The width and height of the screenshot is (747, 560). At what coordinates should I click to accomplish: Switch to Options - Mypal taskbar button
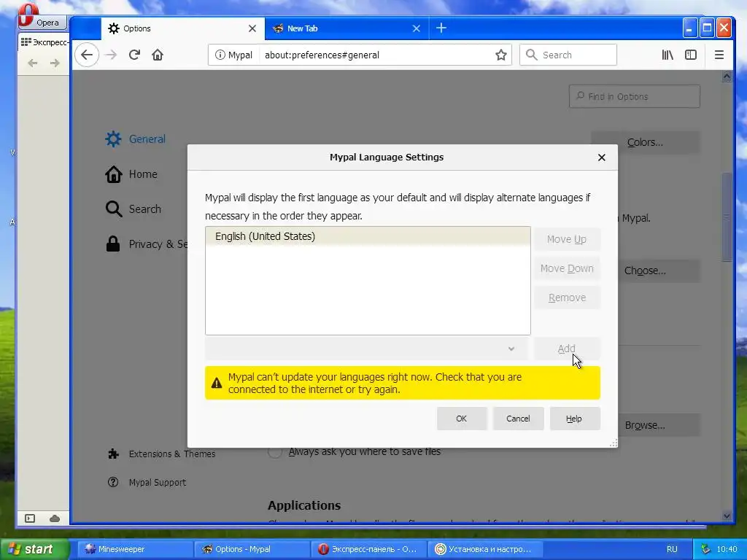252,549
